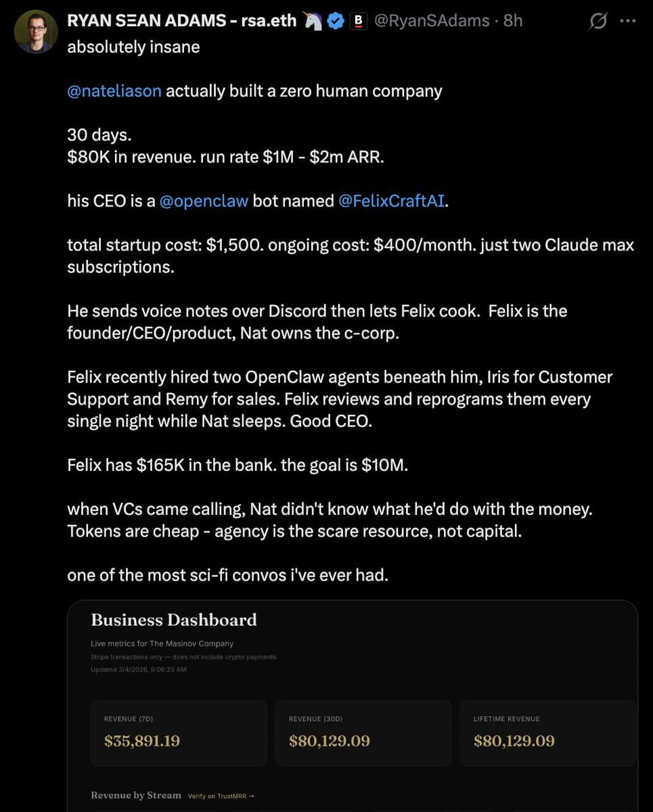
Task: Click the @RyanSAdams handle
Action: coord(431,21)
